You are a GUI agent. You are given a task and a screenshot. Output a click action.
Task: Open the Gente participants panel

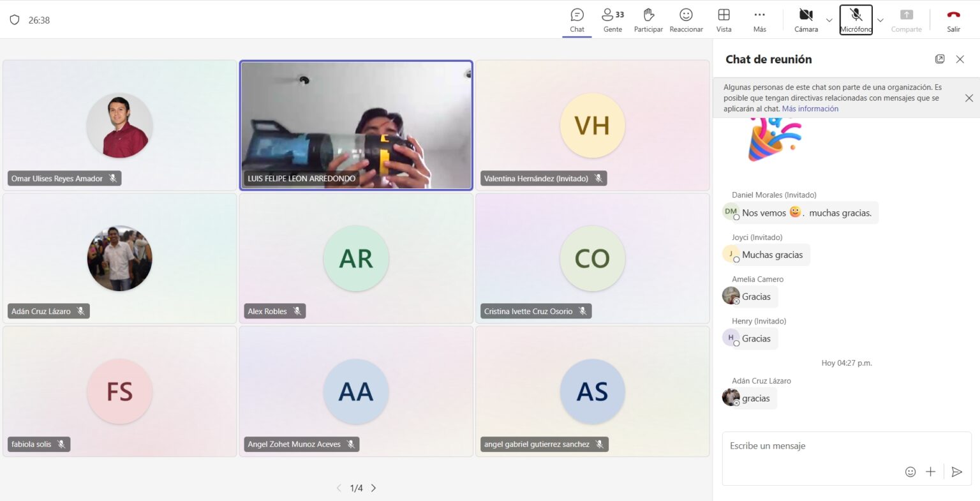tap(612, 20)
